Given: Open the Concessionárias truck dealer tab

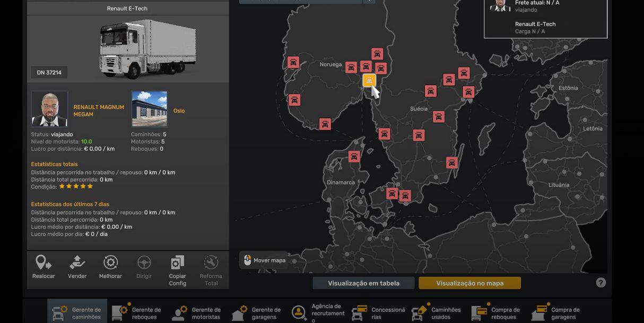Looking at the screenshot, I should pyautogui.click(x=377, y=313).
